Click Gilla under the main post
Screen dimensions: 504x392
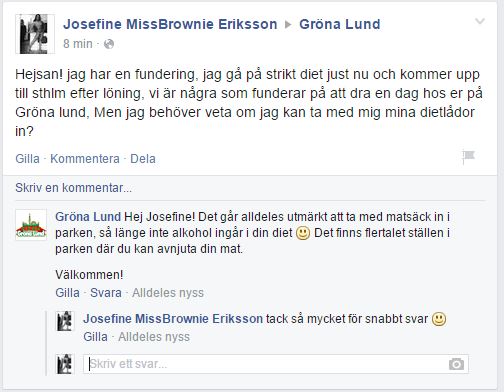point(27,159)
